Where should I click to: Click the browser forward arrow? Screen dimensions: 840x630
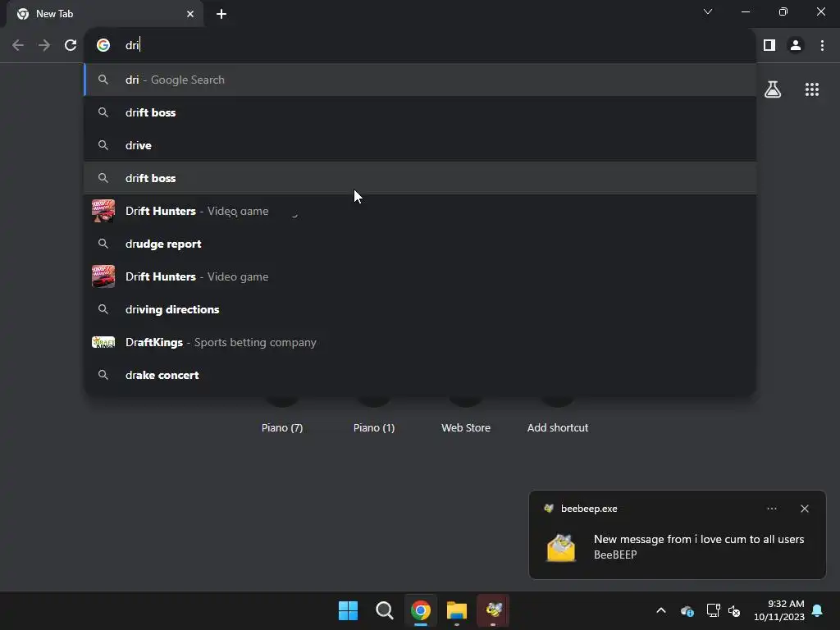pos(44,45)
